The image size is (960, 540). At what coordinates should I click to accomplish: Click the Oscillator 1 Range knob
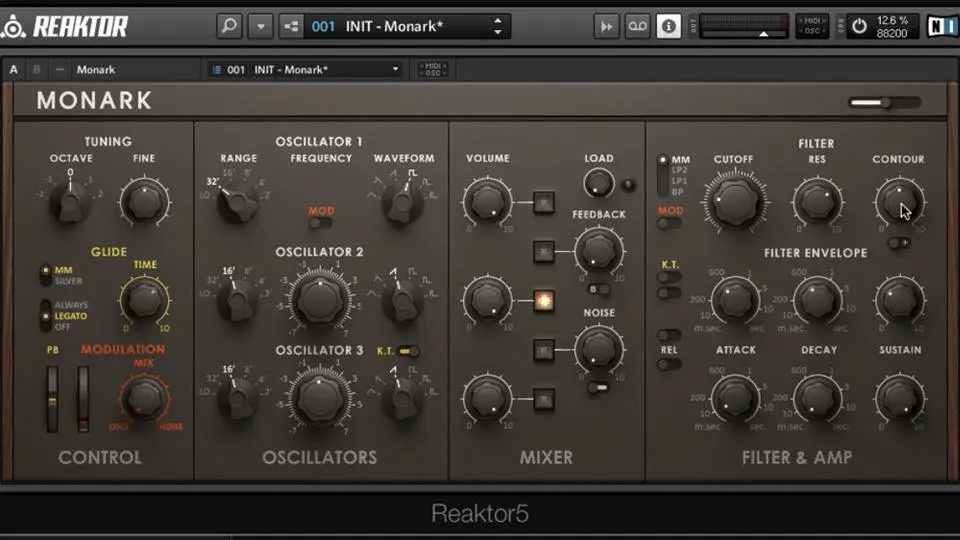[x=238, y=202]
